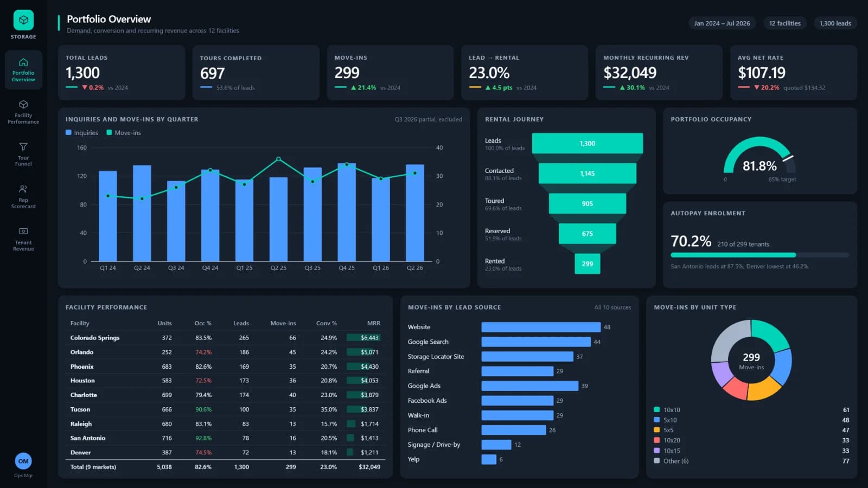Click the OM user avatar

coord(23,461)
